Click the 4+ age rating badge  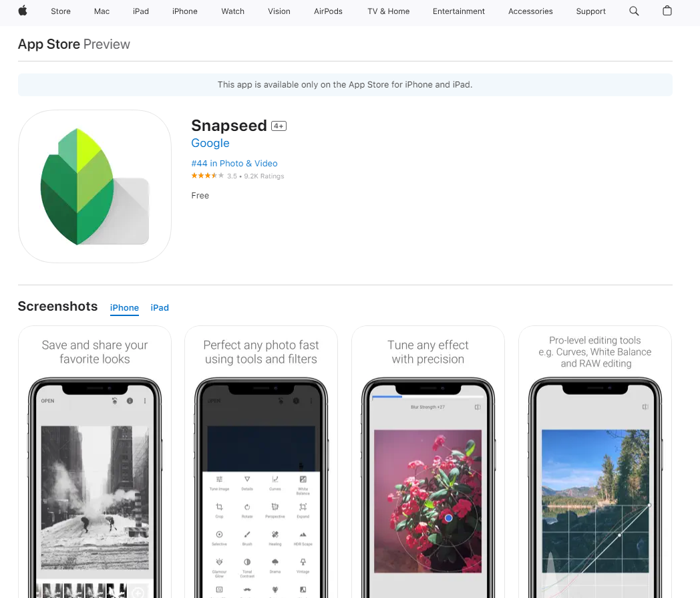click(x=279, y=126)
